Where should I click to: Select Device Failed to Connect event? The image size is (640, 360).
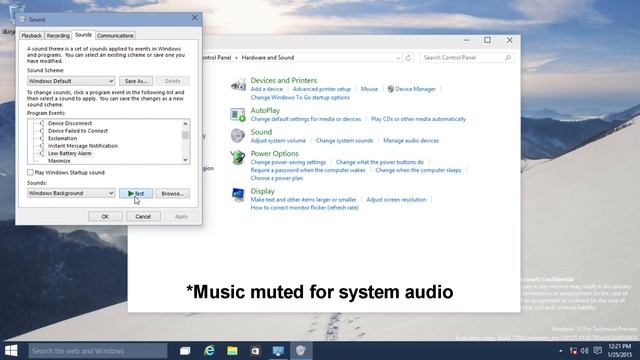[78, 131]
